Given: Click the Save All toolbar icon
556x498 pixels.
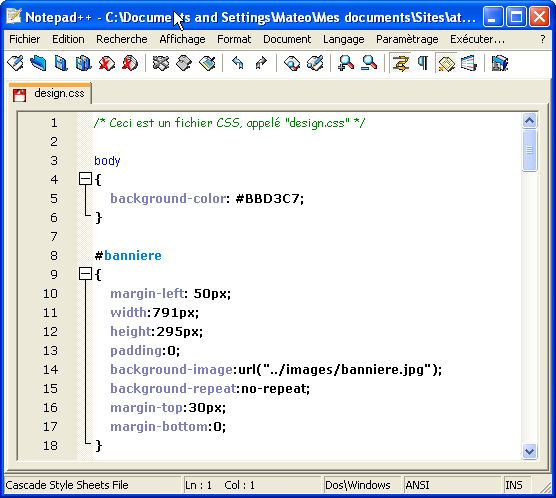Looking at the screenshot, I should (x=84, y=64).
